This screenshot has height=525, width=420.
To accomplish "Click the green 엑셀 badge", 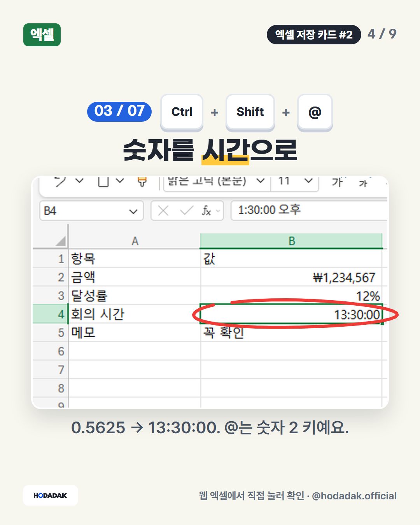I will [42, 35].
